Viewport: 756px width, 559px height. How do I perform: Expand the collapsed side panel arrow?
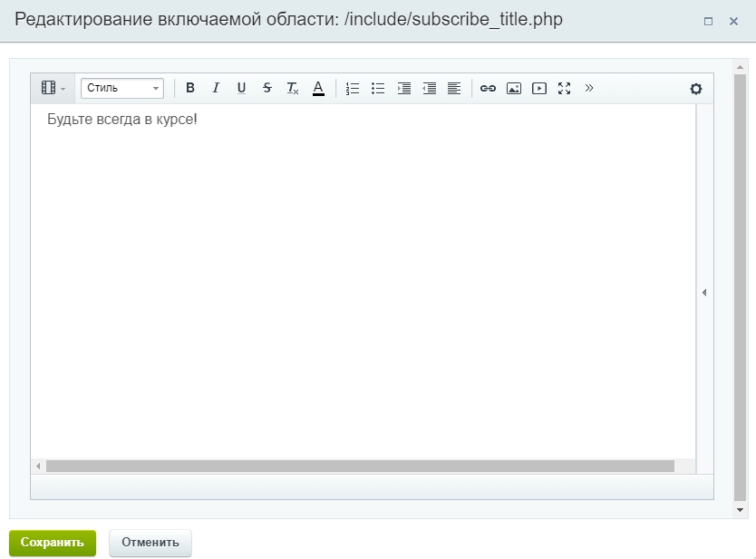click(704, 293)
